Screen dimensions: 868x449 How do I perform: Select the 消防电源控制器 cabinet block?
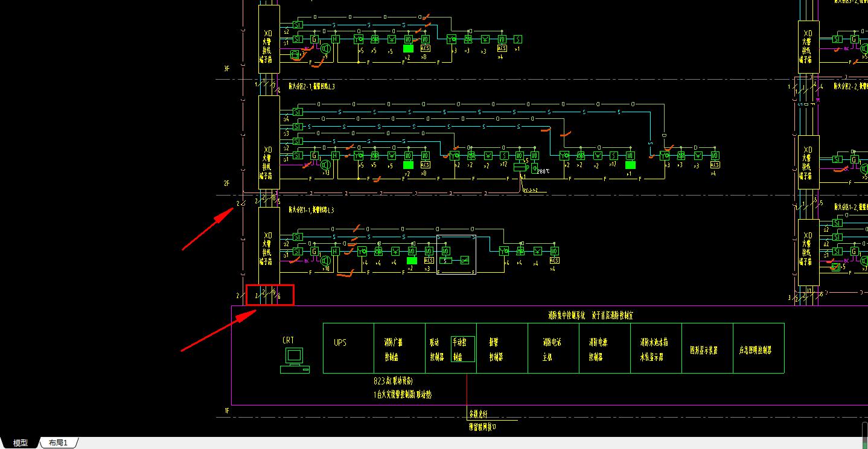tap(605, 348)
